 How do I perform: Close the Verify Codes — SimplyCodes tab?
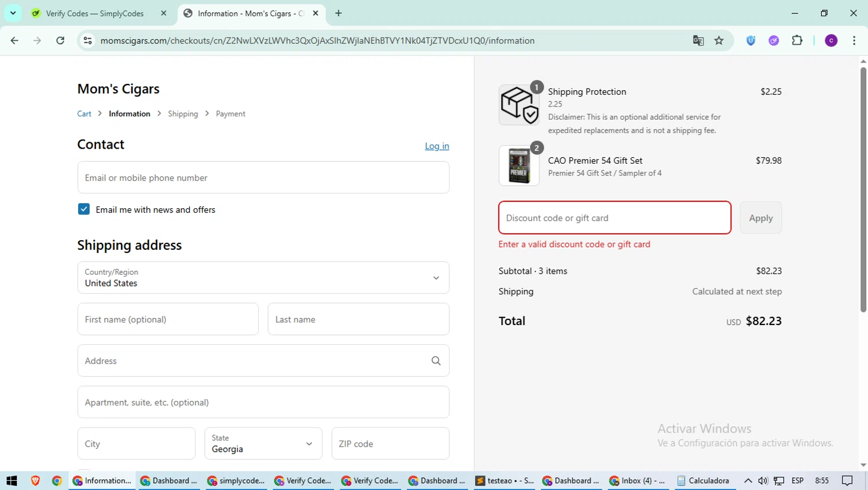(x=164, y=13)
